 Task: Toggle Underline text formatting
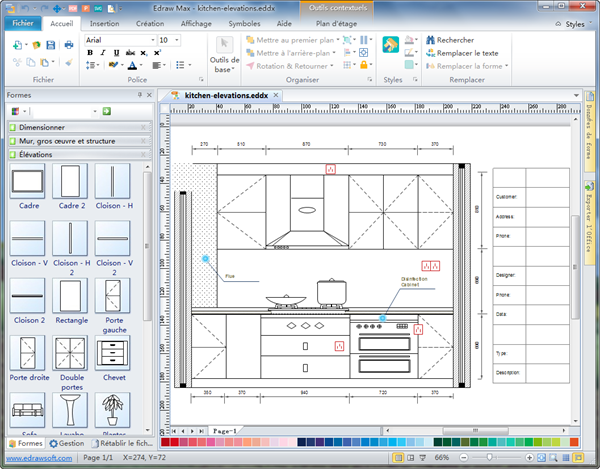pos(117,53)
